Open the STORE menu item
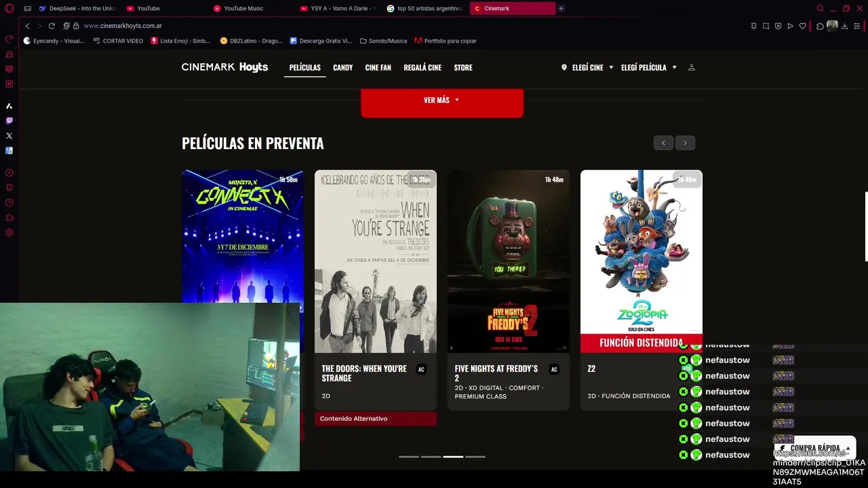Image resolution: width=868 pixels, height=488 pixels. click(463, 68)
